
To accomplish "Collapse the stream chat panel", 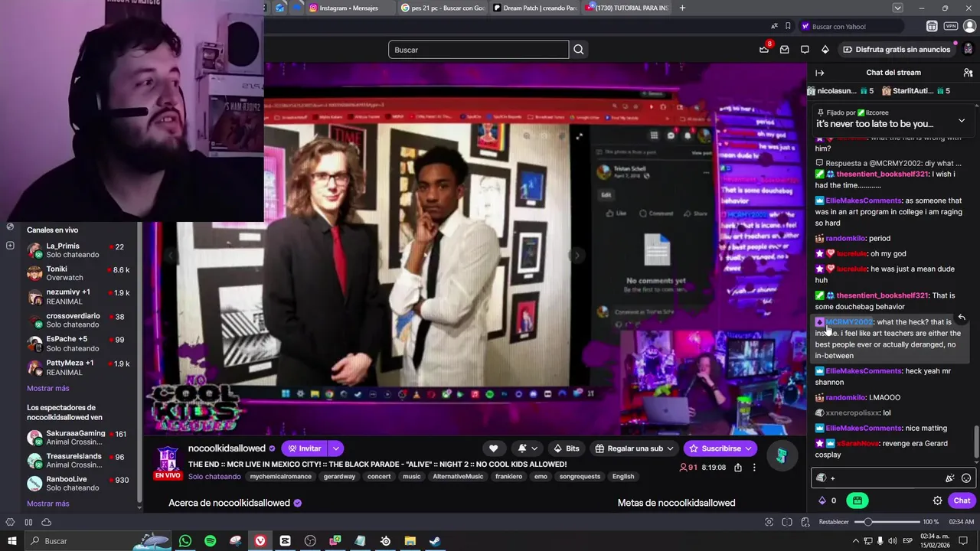I will coord(819,73).
